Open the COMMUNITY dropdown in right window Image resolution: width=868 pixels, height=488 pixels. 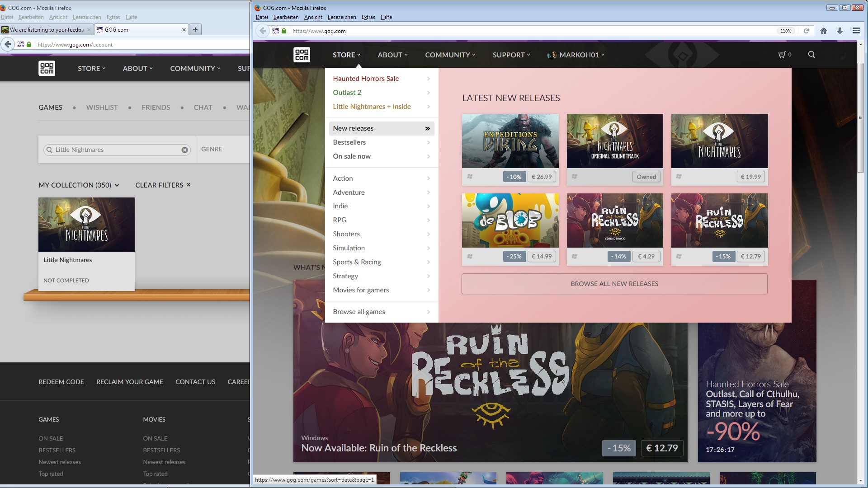[450, 55]
